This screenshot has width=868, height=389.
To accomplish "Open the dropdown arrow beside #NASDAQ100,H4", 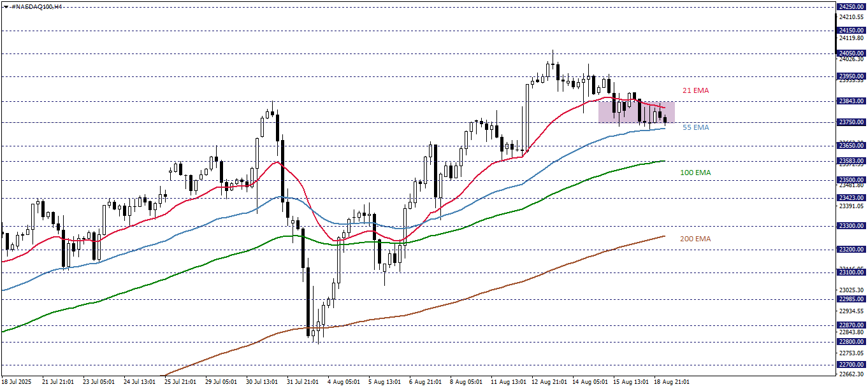I will [x=5, y=6].
